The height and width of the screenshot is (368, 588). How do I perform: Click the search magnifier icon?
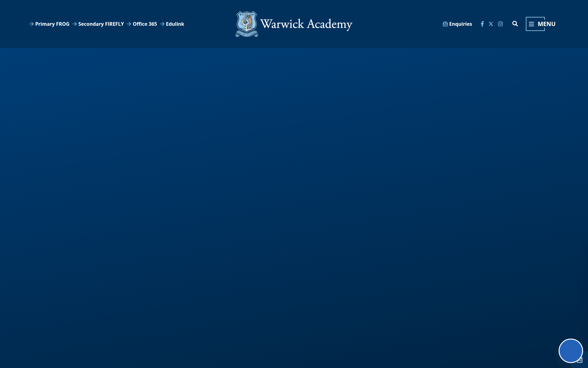tap(515, 24)
